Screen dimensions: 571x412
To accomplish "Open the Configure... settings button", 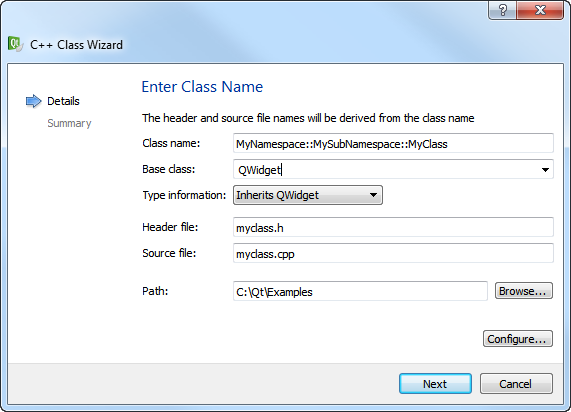I will (518, 339).
